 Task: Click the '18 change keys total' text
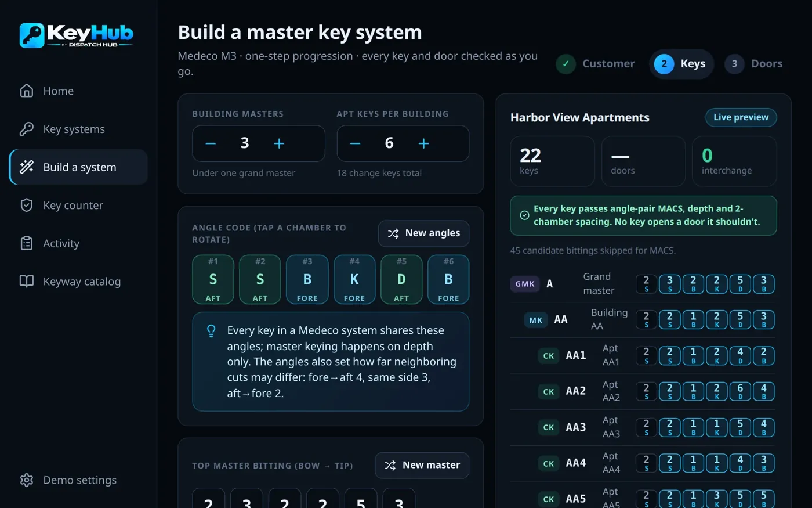pos(379,173)
